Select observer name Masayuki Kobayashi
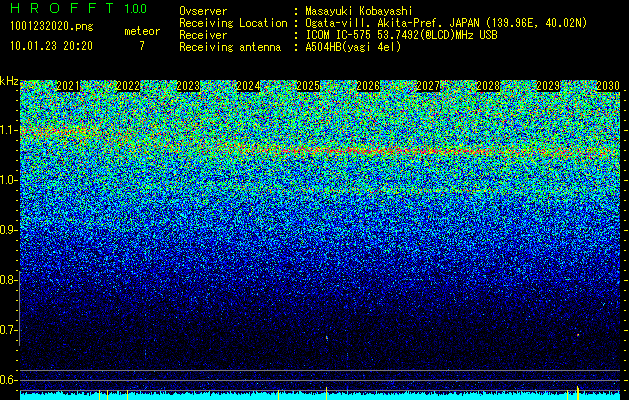This screenshot has height=400, width=629. (x=359, y=11)
